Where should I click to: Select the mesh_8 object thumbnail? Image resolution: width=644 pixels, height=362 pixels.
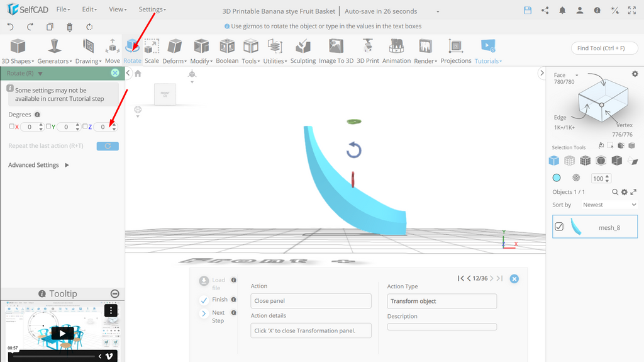point(576,227)
